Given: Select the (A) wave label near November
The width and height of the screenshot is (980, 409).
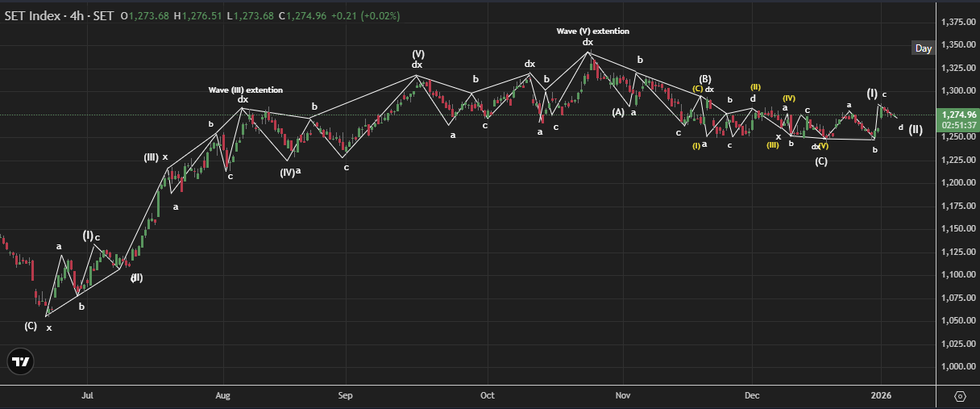Looking at the screenshot, I should pos(618,112).
